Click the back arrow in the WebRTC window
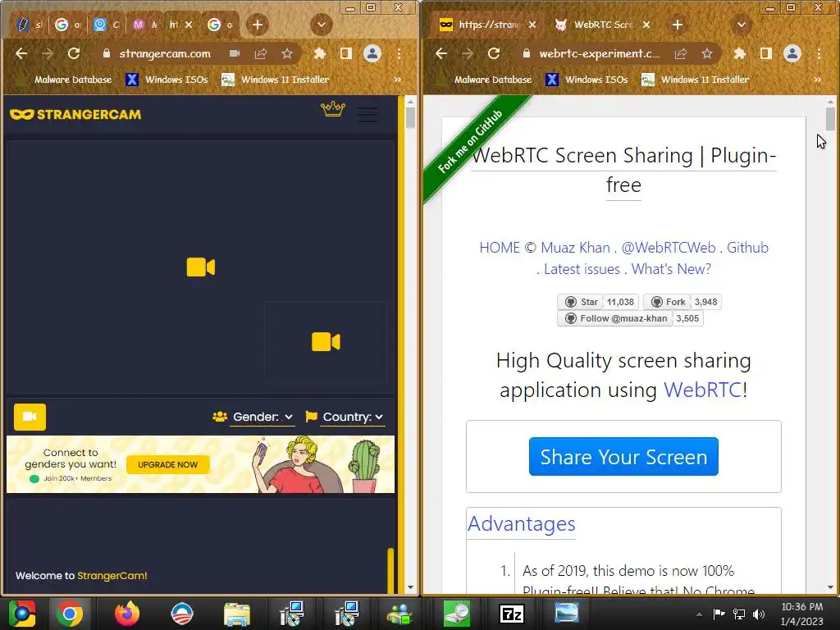Viewport: 840px width, 630px height. [x=441, y=53]
